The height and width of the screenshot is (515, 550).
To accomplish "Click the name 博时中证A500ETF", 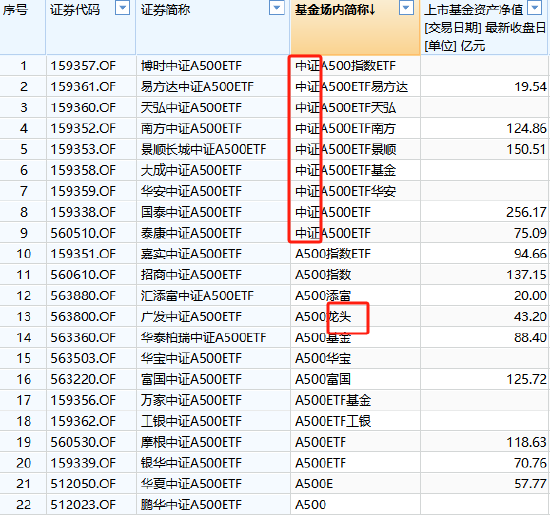I will pyautogui.click(x=191, y=66).
